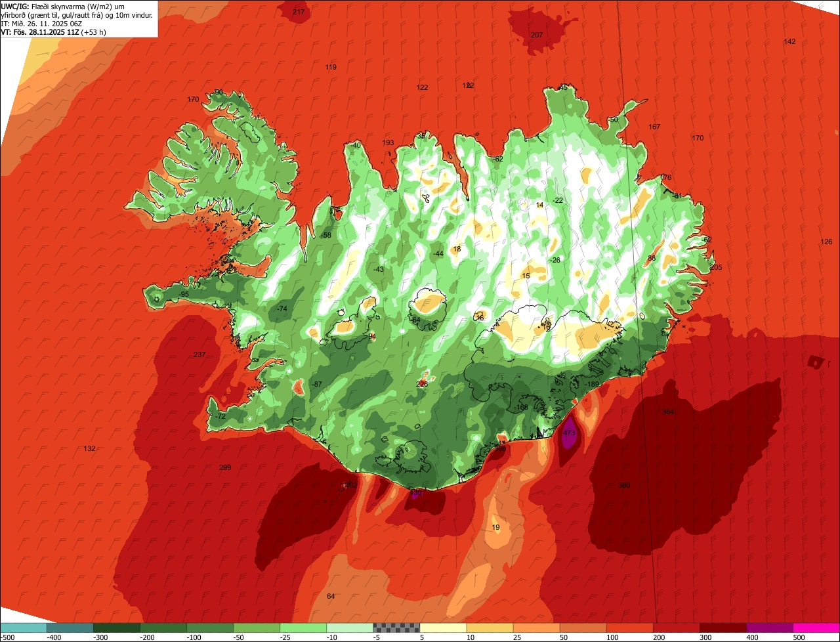Pick the red-orange 100 to 200 legend swatch
The width and height of the screenshot is (840, 642).
coord(629,628)
